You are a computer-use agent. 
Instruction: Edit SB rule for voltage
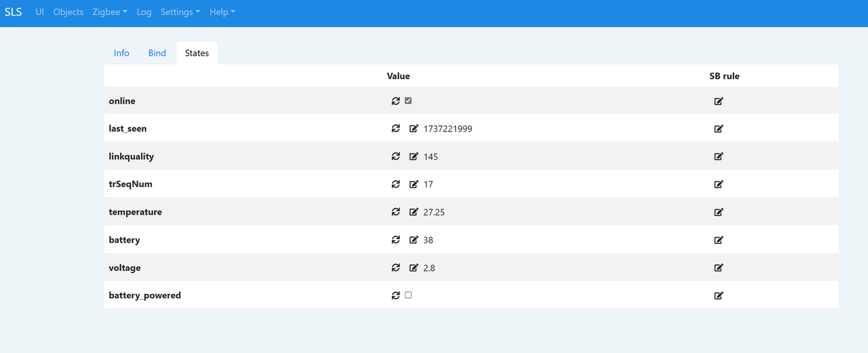719,268
